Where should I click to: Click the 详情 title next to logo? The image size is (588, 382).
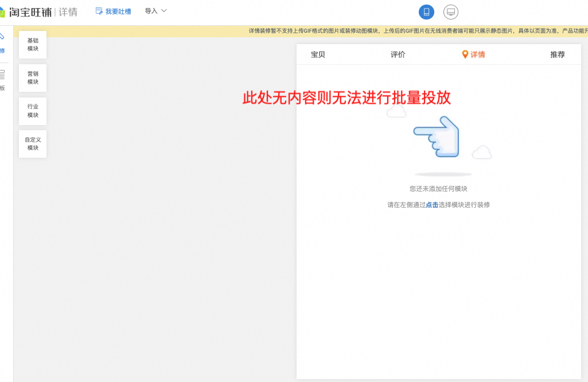pos(68,13)
